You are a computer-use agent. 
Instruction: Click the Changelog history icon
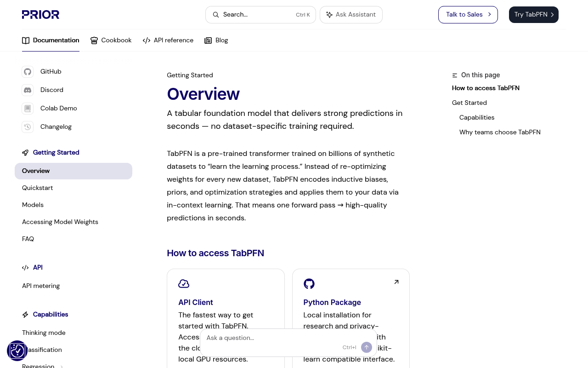pos(28,127)
